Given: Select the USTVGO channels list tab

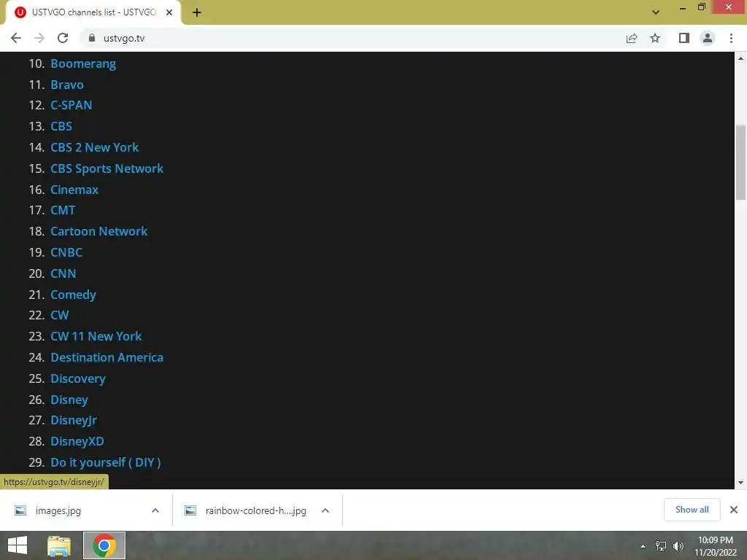Looking at the screenshot, I should click(93, 12).
